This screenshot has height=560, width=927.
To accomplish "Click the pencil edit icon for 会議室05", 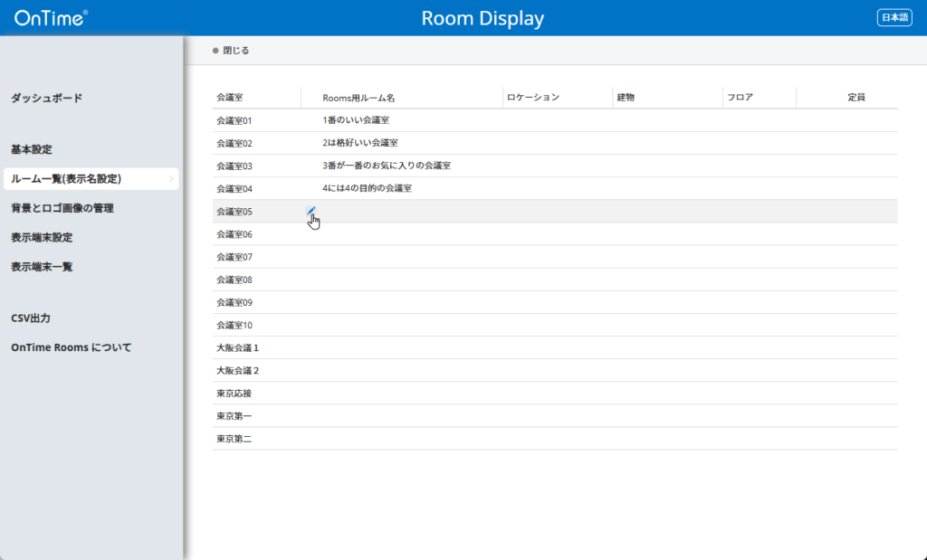I will [311, 211].
